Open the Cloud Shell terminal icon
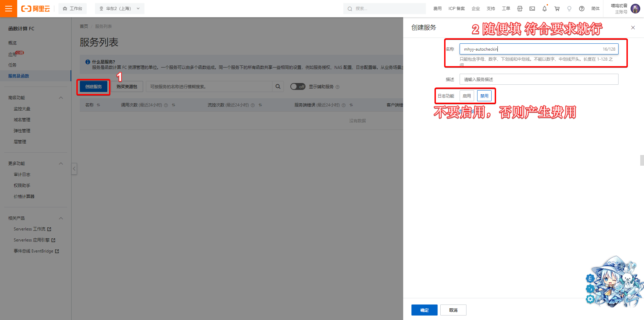 pos(532,9)
